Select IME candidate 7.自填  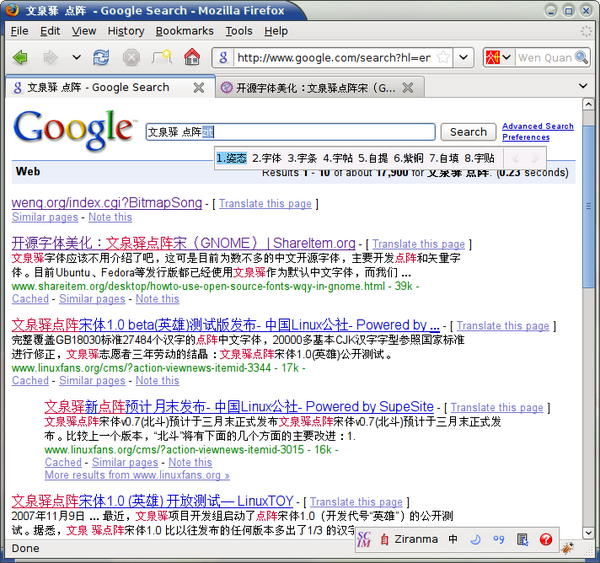pyautogui.click(x=444, y=158)
